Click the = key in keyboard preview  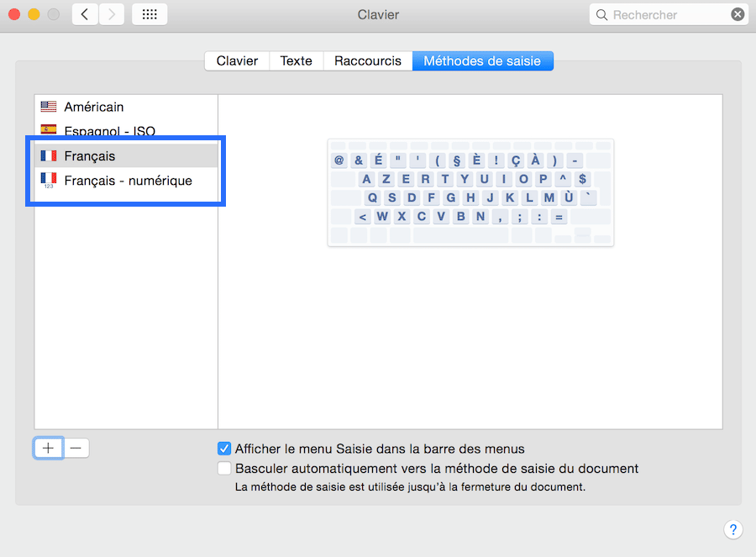559,217
